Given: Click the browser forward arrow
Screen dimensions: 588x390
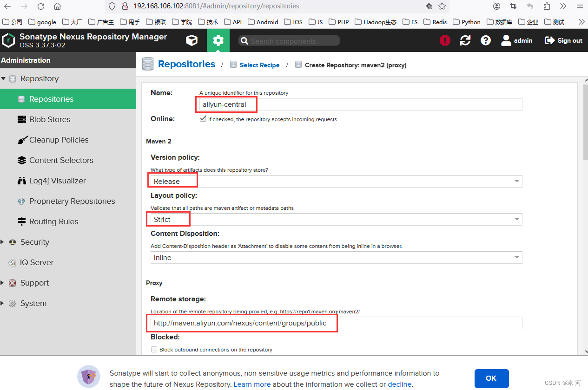Looking at the screenshot, I should click(24, 6).
